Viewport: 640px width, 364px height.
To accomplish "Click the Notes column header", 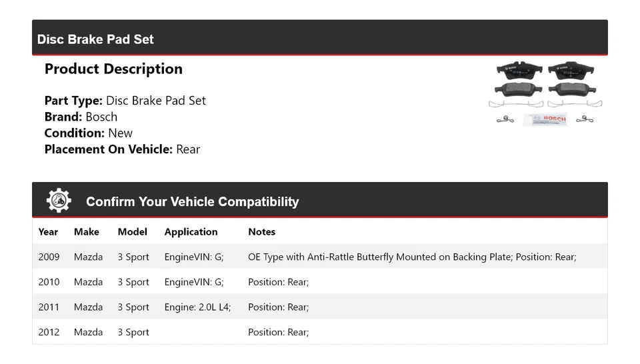I will [261, 232].
